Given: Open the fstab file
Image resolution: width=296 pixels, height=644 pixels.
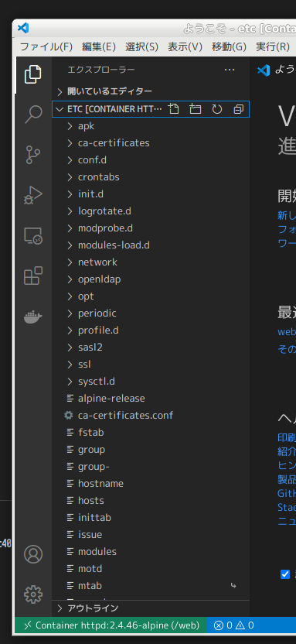Looking at the screenshot, I should 151,433.
